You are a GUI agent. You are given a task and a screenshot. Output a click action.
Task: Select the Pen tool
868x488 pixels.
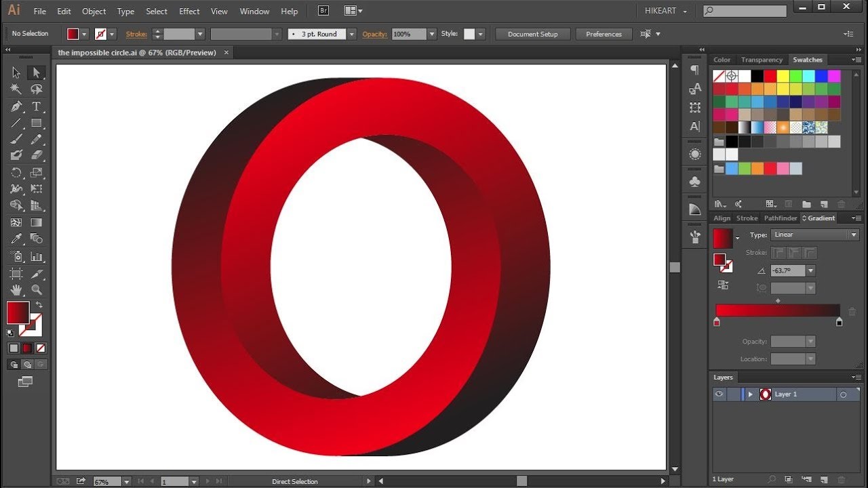16,106
